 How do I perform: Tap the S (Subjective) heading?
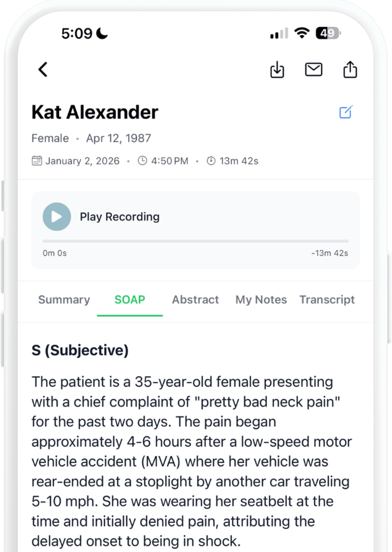[80, 350]
